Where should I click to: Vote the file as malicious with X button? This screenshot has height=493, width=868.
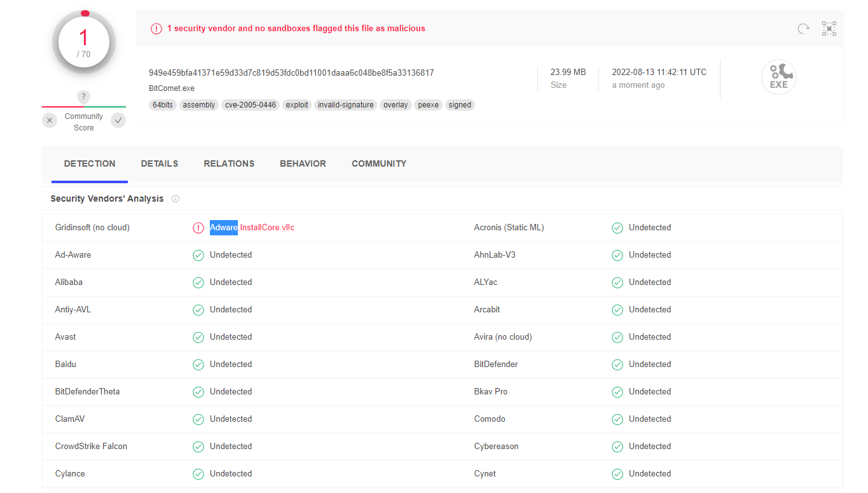point(50,121)
